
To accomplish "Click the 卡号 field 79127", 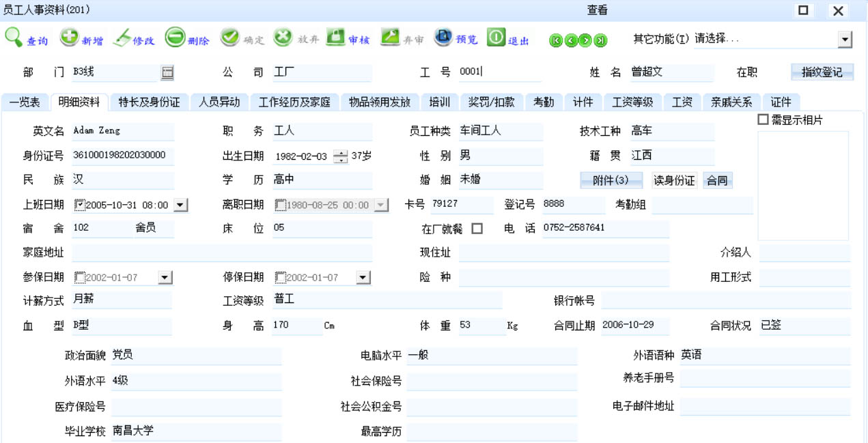I will [x=462, y=204].
